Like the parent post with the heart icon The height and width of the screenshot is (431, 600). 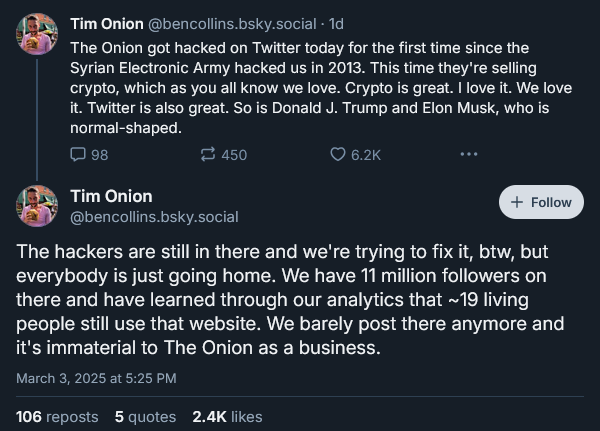tap(338, 155)
